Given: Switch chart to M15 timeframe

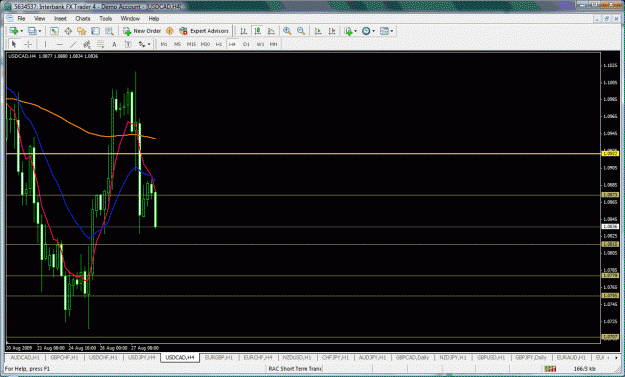Looking at the screenshot, I should [x=191, y=44].
